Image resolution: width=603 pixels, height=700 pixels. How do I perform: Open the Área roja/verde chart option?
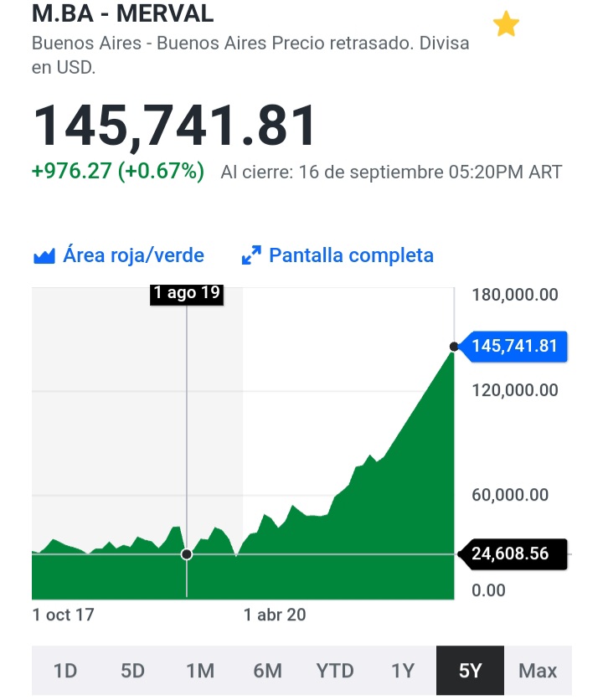[x=133, y=255]
